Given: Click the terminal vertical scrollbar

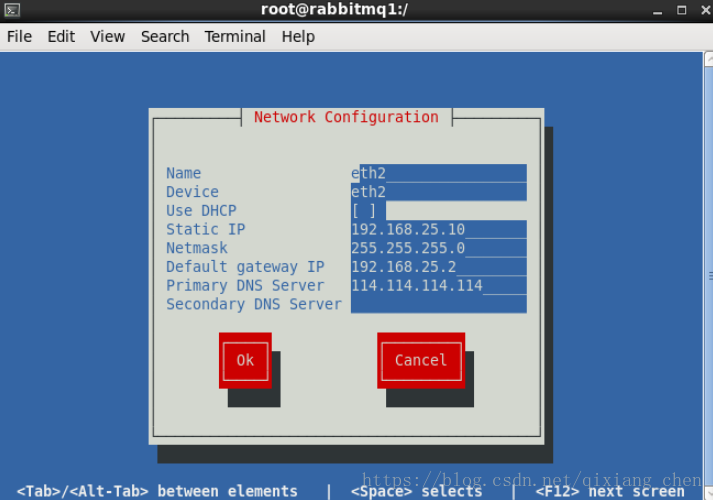Looking at the screenshot, I should [x=708, y=275].
